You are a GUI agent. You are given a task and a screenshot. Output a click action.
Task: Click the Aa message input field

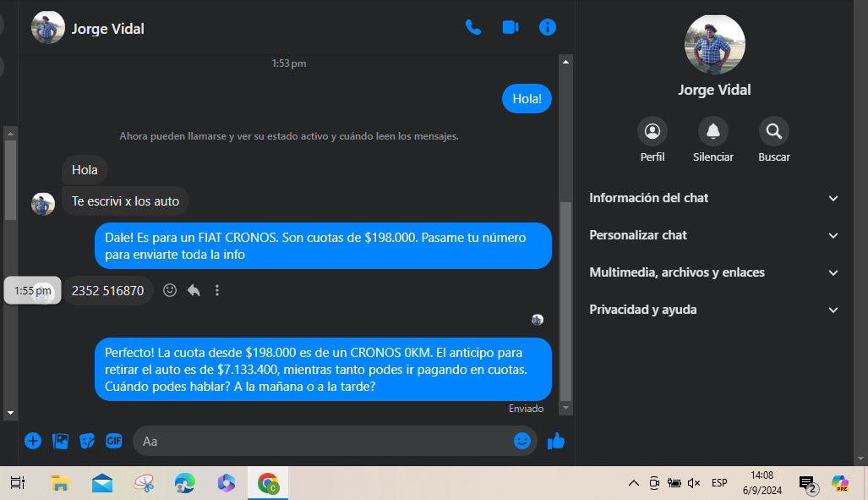(x=321, y=441)
